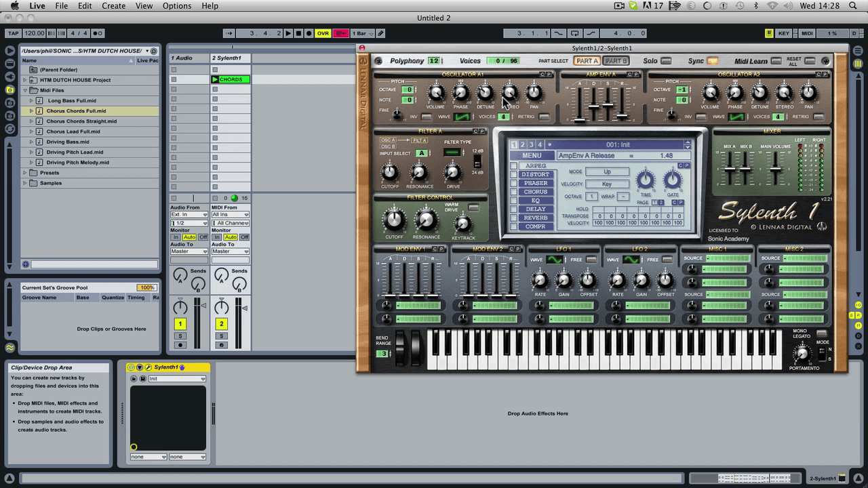This screenshot has width=868, height=488.
Task: Click the Portamento knob
Action: [802, 353]
